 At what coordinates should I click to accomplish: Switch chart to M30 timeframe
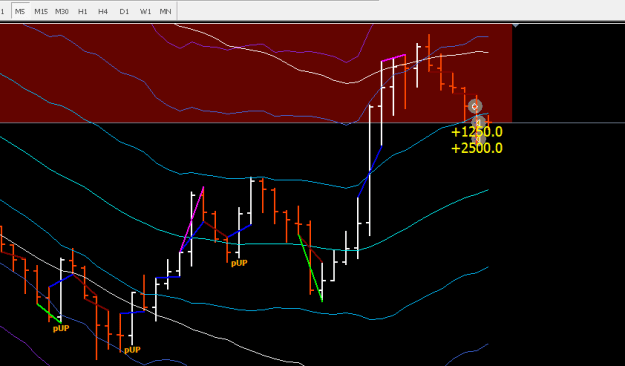tap(62, 12)
